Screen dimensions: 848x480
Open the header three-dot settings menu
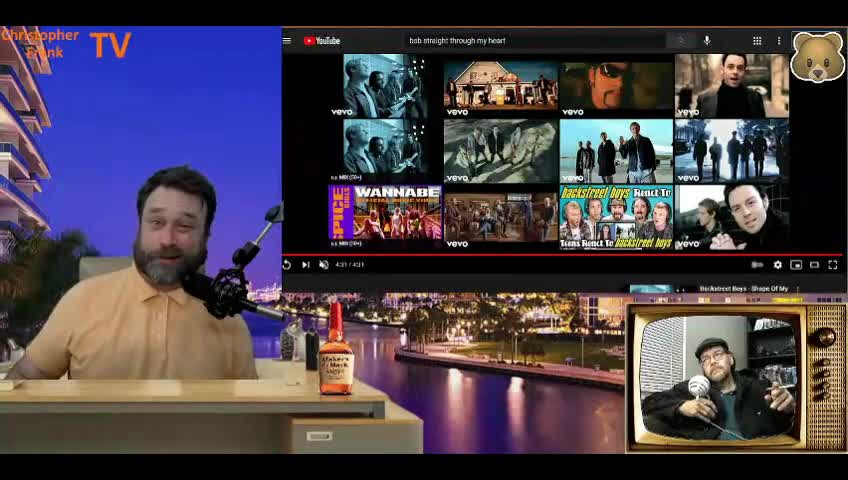click(x=779, y=41)
